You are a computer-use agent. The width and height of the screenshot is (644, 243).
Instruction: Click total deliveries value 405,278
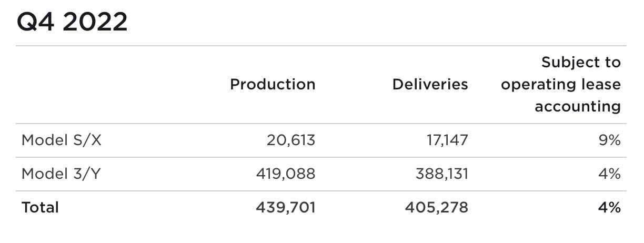(436, 207)
